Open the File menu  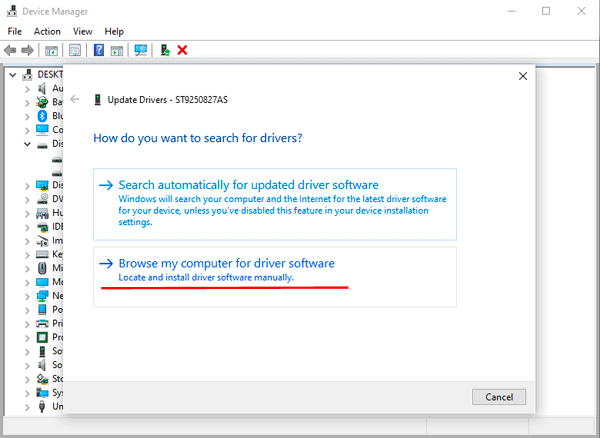(15, 31)
